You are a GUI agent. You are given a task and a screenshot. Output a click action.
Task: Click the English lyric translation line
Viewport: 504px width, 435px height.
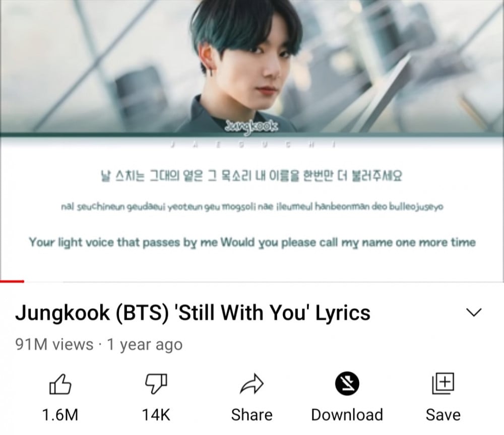253,242
